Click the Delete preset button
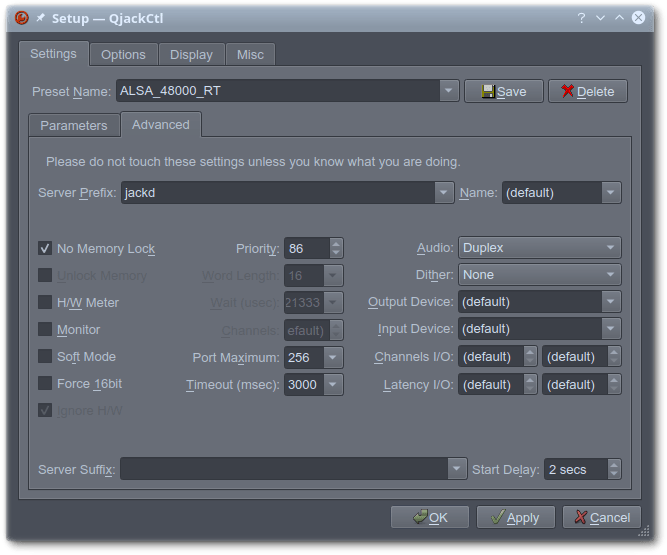Image resolution: width=667 pixels, height=555 pixels. coord(587,91)
